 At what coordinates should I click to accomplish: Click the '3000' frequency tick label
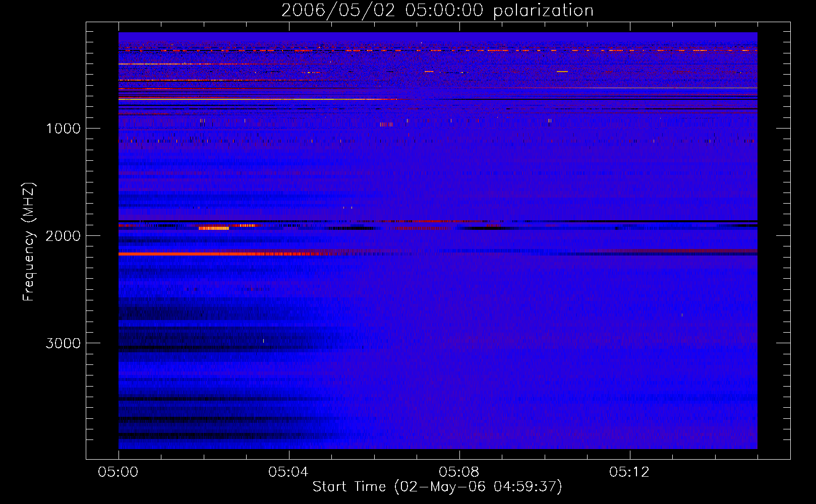pyautogui.click(x=63, y=343)
